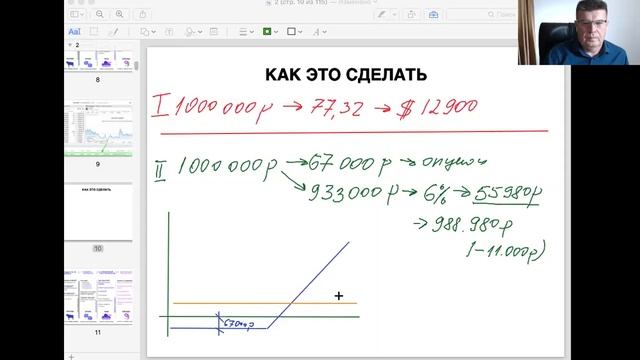Image resolution: width=640 pixels, height=360 pixels.
Task: Open the fill color picker
Action: [x=294, y=31]
